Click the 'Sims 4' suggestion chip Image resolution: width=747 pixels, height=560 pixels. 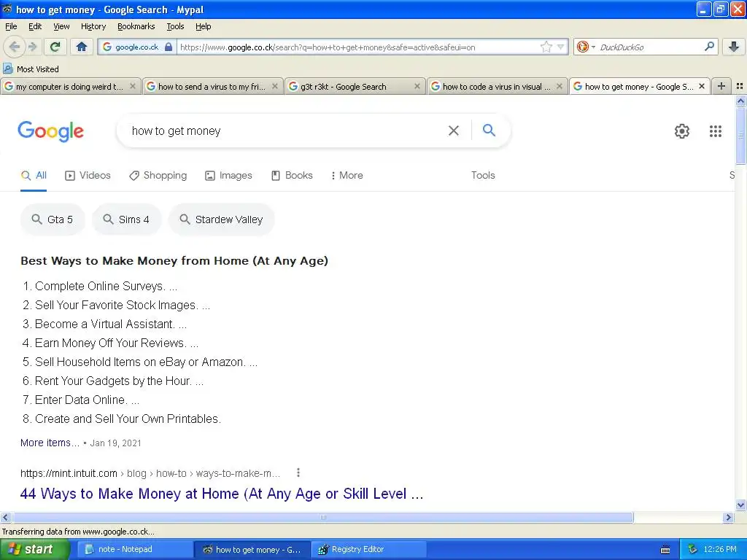click(x=126, y=219)
